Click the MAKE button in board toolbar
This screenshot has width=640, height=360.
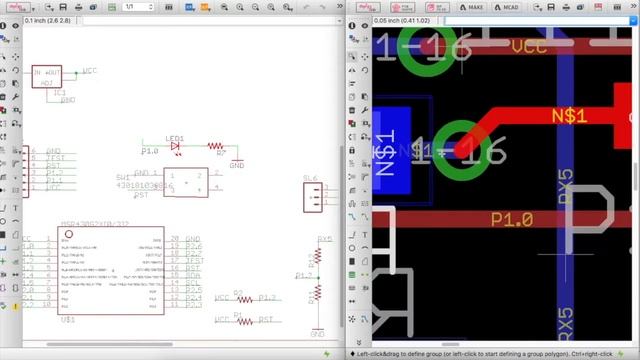(x=471, y=7)
